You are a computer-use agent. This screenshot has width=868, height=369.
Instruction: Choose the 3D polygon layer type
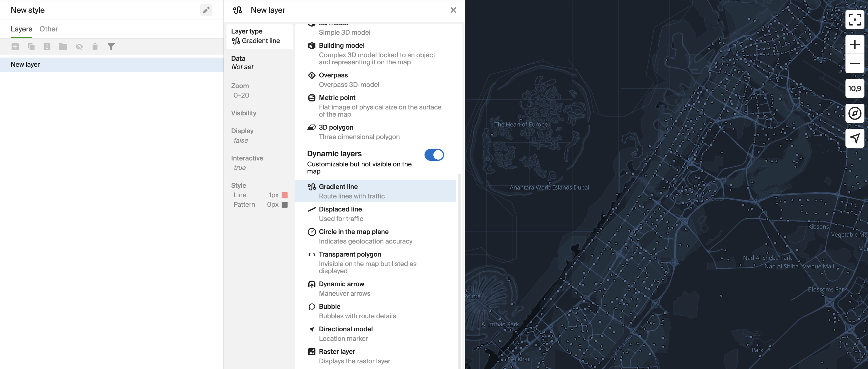(375, 132)
